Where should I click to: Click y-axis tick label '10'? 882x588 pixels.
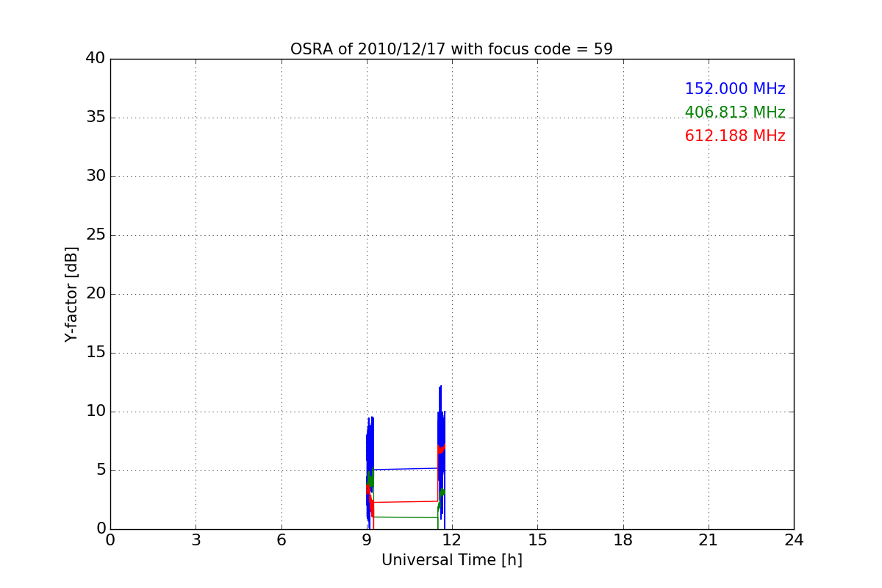[x=96, y=412]
